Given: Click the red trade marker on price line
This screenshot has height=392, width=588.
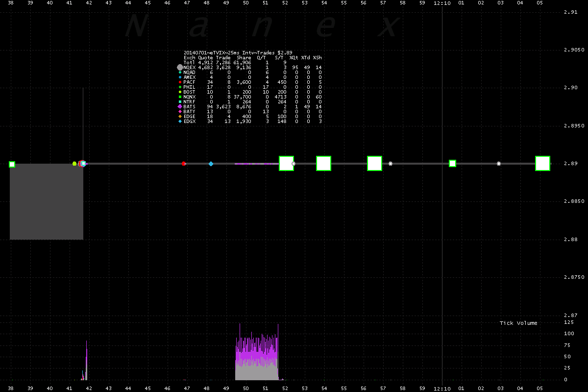Looking at the screenshot, I should [184, 164].
